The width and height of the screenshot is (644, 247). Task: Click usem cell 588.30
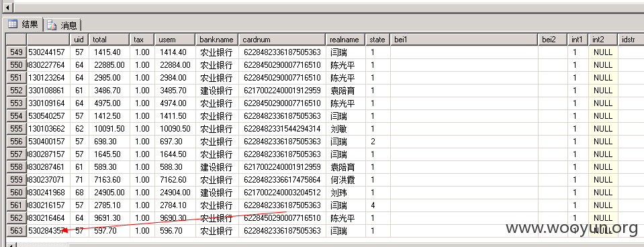[175, 167]
